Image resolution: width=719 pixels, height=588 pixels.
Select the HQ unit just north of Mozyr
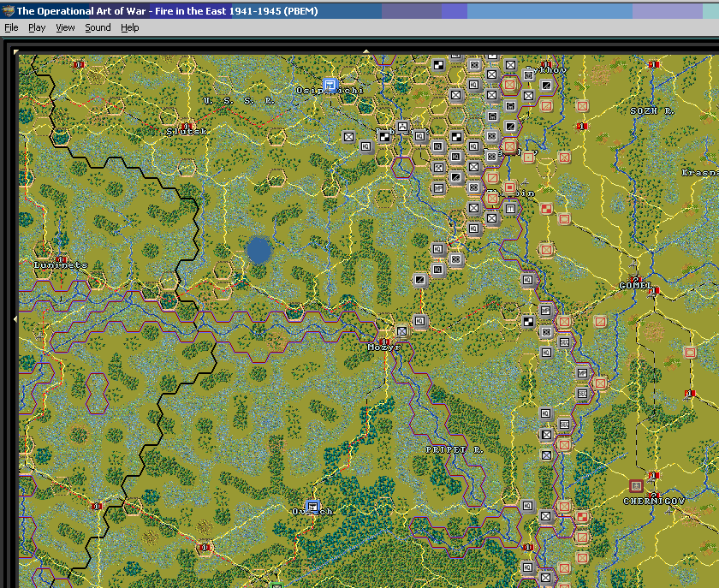(419, 321)
